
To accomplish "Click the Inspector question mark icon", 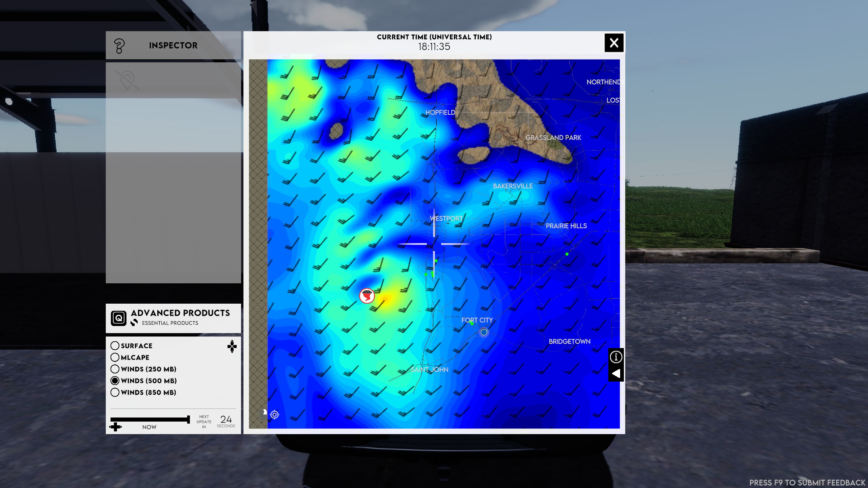I will pos(119,46).
